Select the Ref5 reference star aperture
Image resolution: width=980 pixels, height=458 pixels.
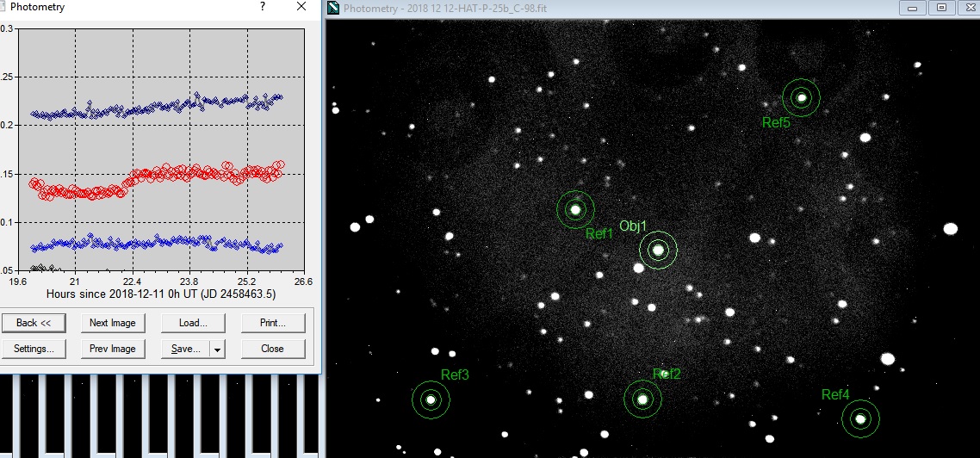pos(802,97)
